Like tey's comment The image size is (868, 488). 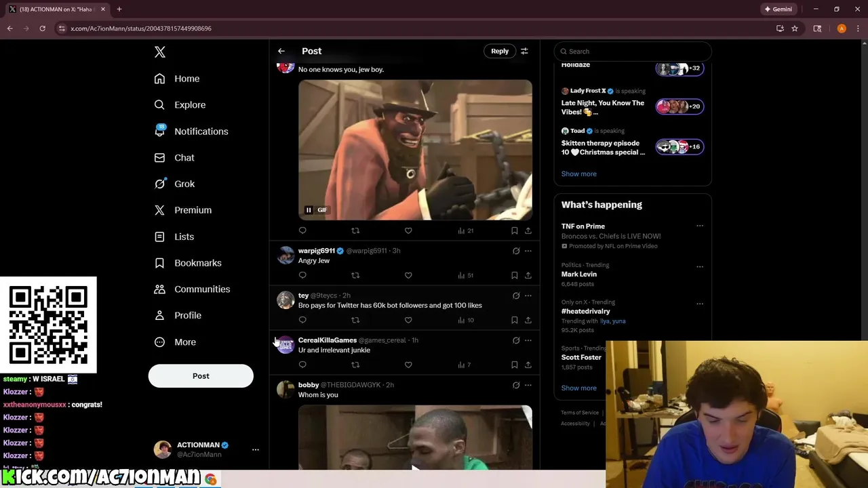(x=408, y=320)
